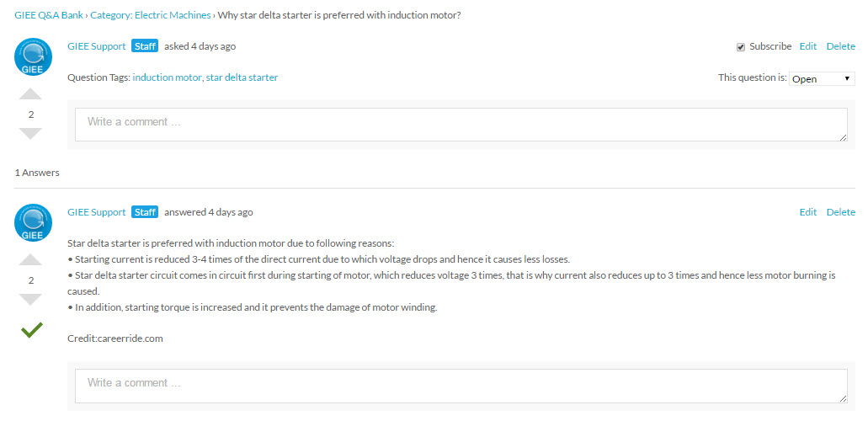Upvote the answer with the up arrow

30,259
